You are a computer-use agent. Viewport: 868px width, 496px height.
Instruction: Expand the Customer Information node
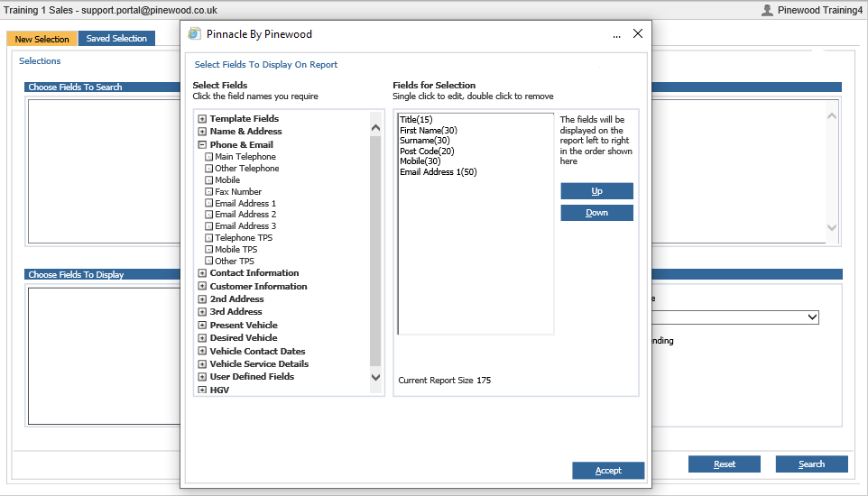pyautogui.click(x=202, y=287)
